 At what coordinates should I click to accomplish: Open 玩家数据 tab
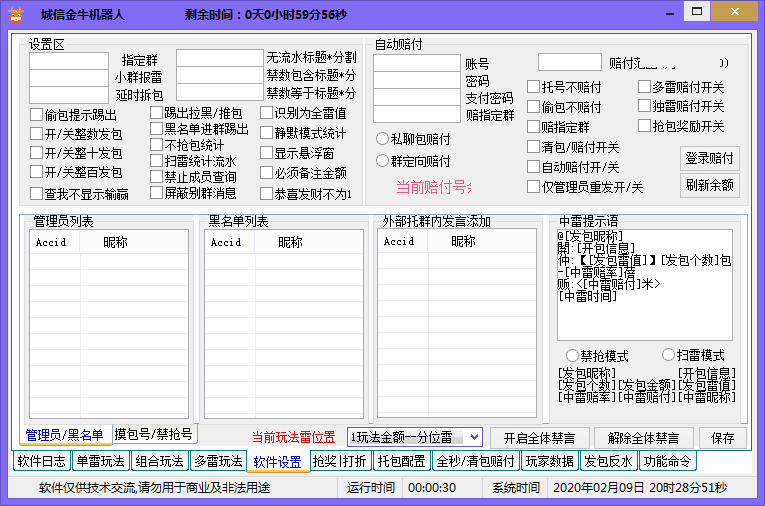549,461
